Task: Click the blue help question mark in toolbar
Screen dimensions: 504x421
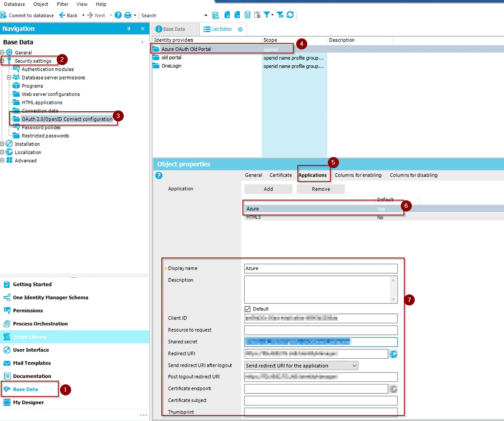Action: [x=118, y=15]
